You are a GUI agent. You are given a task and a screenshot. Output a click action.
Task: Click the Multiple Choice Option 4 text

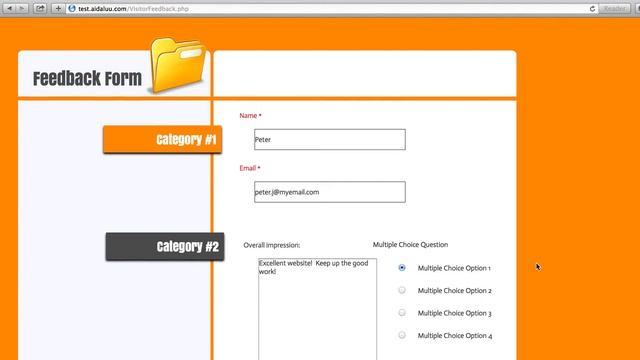click(x=455, y=336)
